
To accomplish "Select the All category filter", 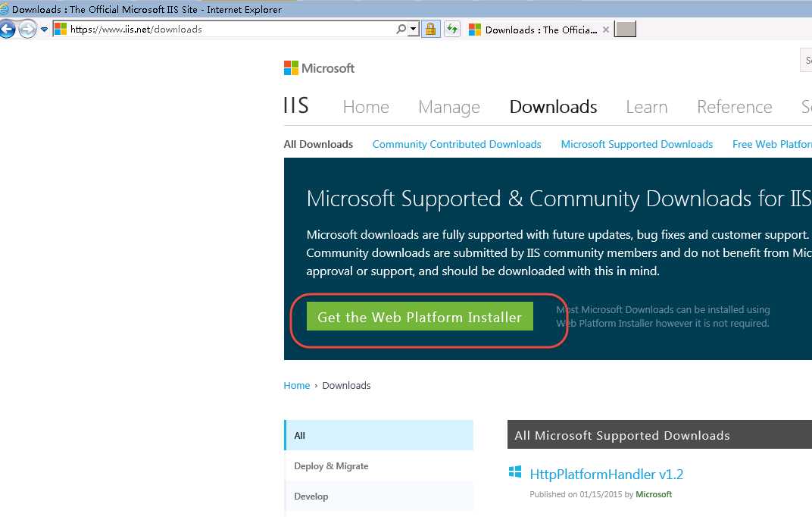I will (x=379, y=435).
